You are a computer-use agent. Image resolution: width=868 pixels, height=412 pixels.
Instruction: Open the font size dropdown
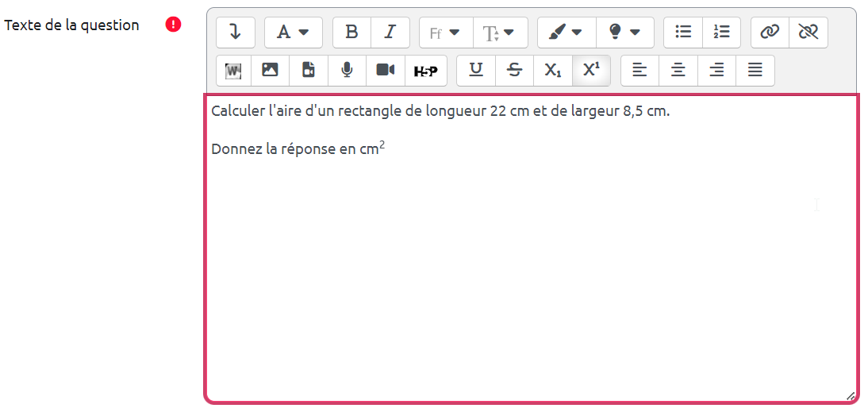pos(499,33)
